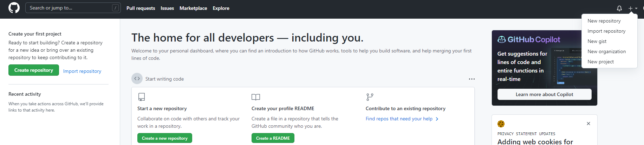644x145 pixels.
Task: Click the slash shortcut key hint icon
Action: click(115, 8)
